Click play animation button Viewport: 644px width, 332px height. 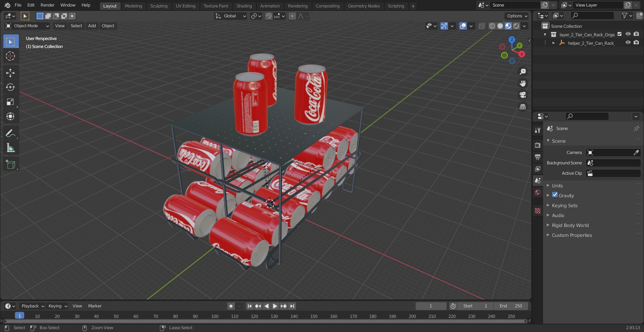(275, 306)
